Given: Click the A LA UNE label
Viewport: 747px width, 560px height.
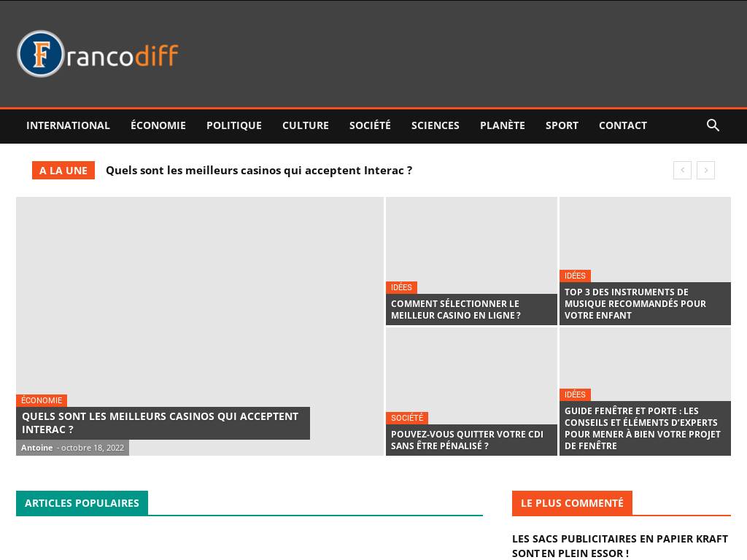Looking at the screenshot, I should pyautogui.click(x=63, y=171).
